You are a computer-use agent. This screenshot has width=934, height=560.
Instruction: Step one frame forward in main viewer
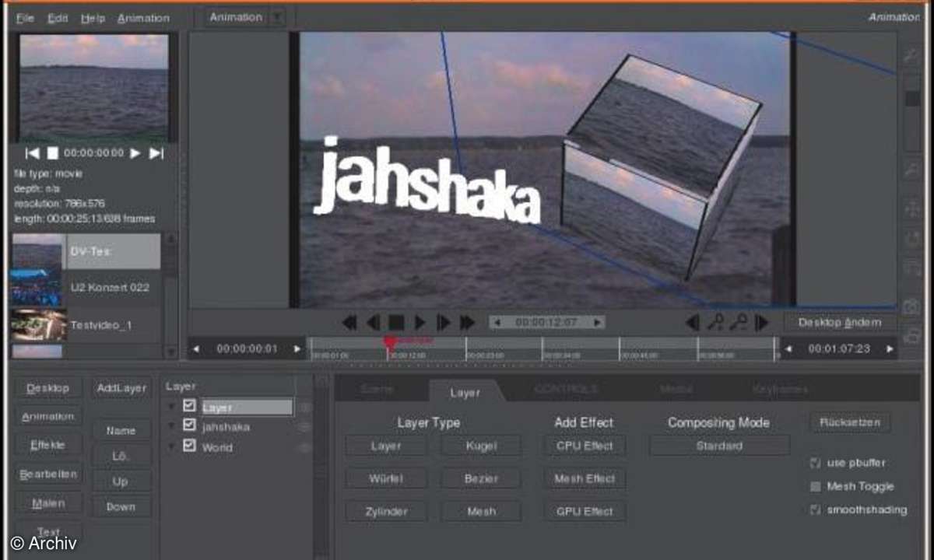[444, 322]
